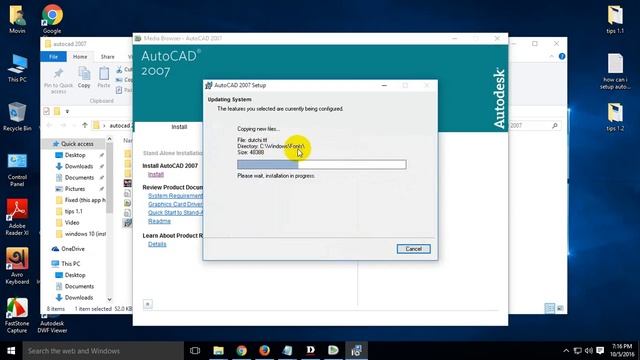The width and height of the screenshot is (640, 360).
Task: Click the navigation pane scroll down arrow
Action: tap(109, 299)
